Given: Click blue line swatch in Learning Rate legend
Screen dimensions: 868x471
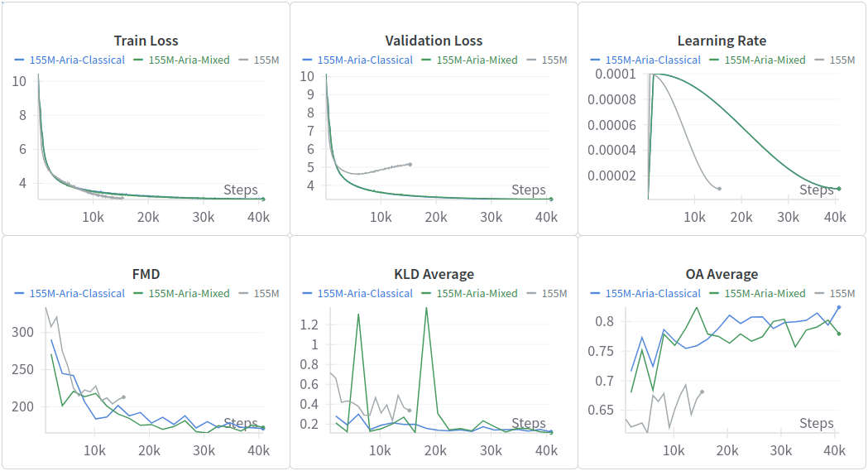Looking at the screenshot, I should 595,60.
